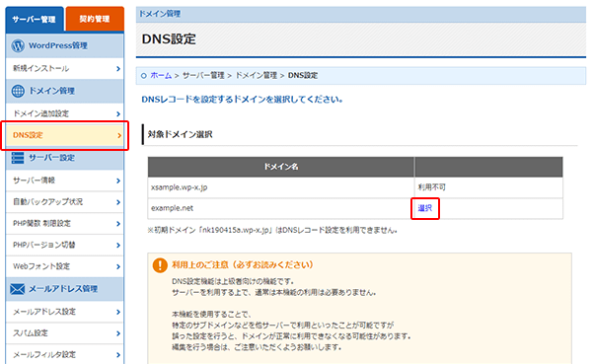Image resolution: width=592 pixels, height=364 pixels.
Task: Open PHP関数 制限設定 menu item
Action: point(64,224)
